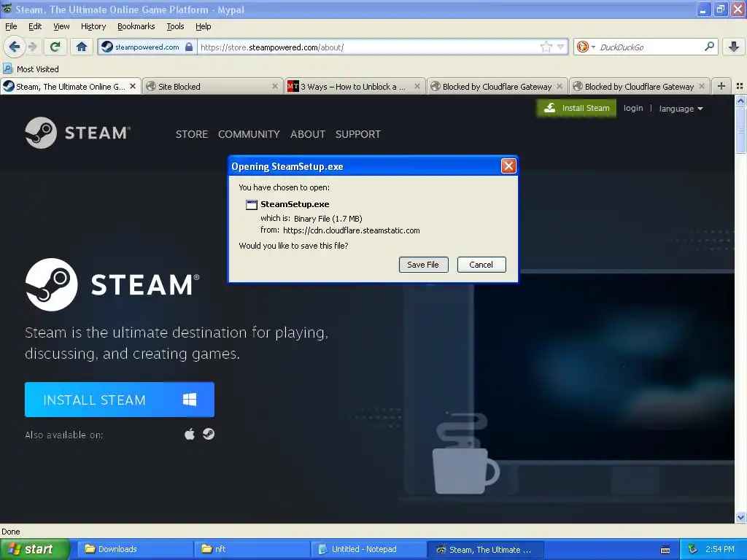
Task: Close the second Blocked by Cloudflare Gateway tab
Action: (702, 86)
